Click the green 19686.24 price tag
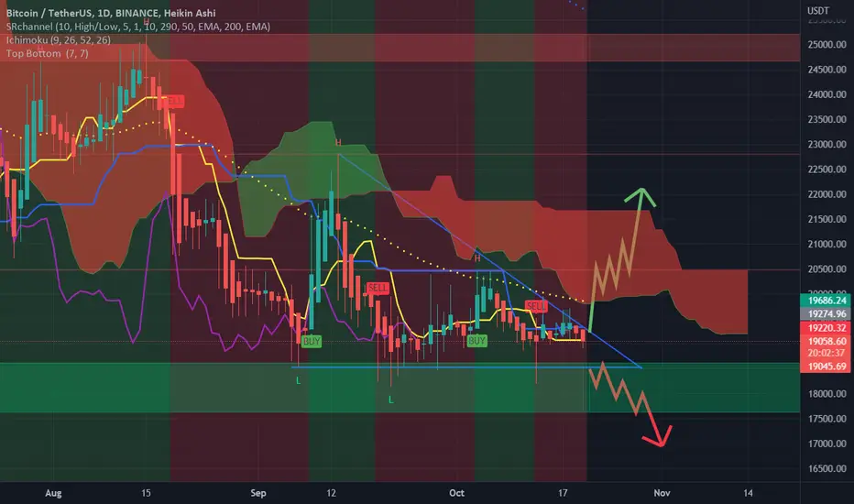854x504 pixels. coord(827,301)
